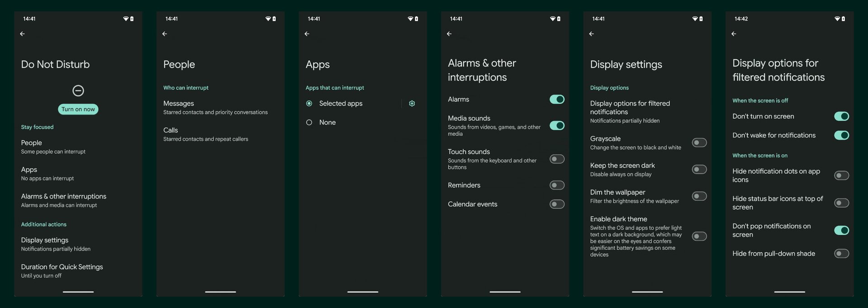868x308 pixels.
Task: Open Messages under Who can interrupt
Action: click(220, 108)
